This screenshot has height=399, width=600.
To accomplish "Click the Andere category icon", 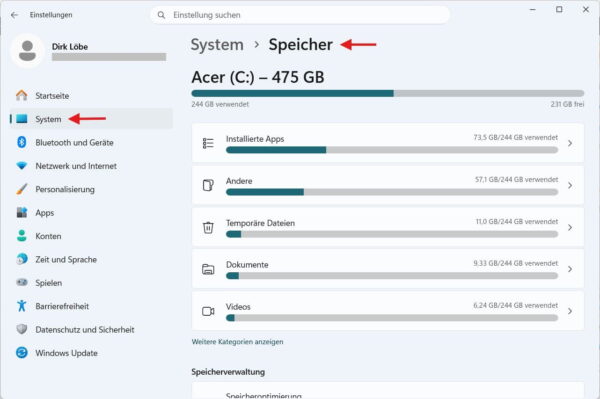I will pos(208,185).
